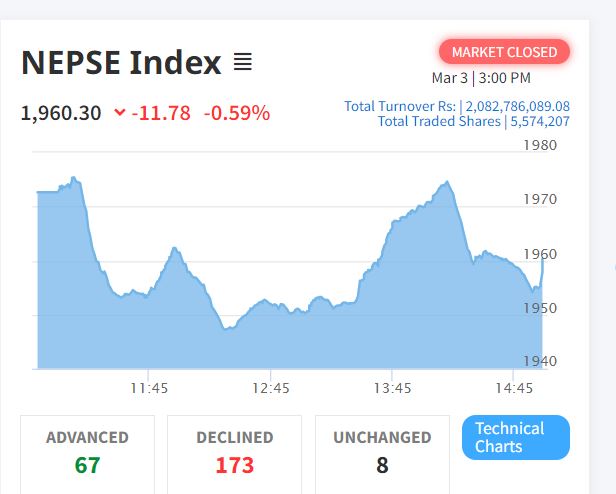Screen dimensions: 616x494
Task: Click the 1980 price axis label
Action: click(x=540, y=145)
